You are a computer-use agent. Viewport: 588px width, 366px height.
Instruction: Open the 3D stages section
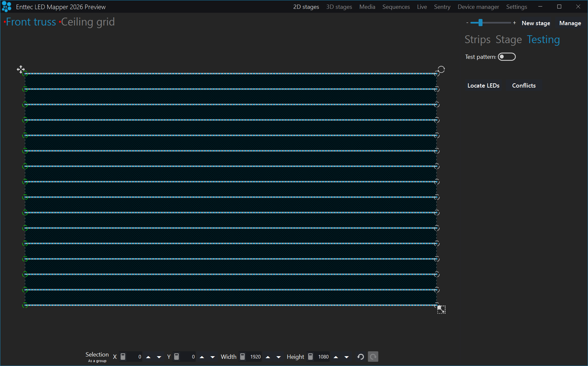(339, 7)
